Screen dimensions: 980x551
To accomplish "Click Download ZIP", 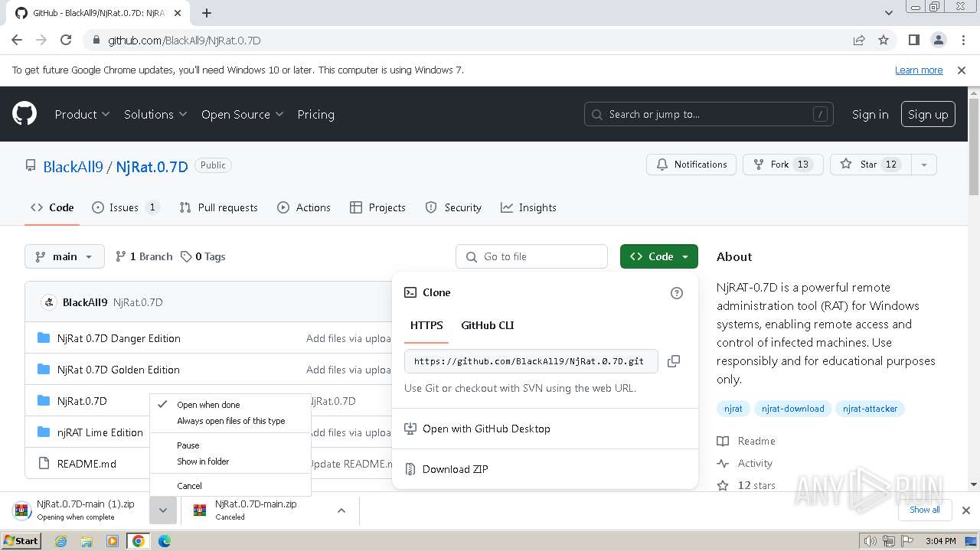I will [x=455, y=469].
